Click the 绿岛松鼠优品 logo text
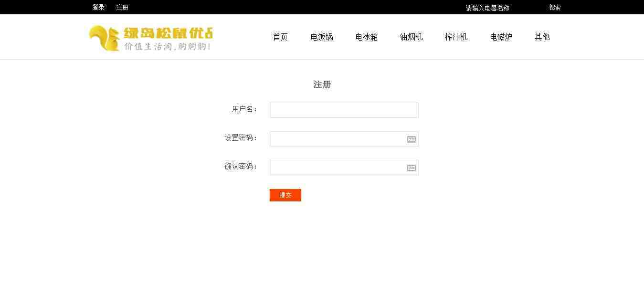 [168, 33]
